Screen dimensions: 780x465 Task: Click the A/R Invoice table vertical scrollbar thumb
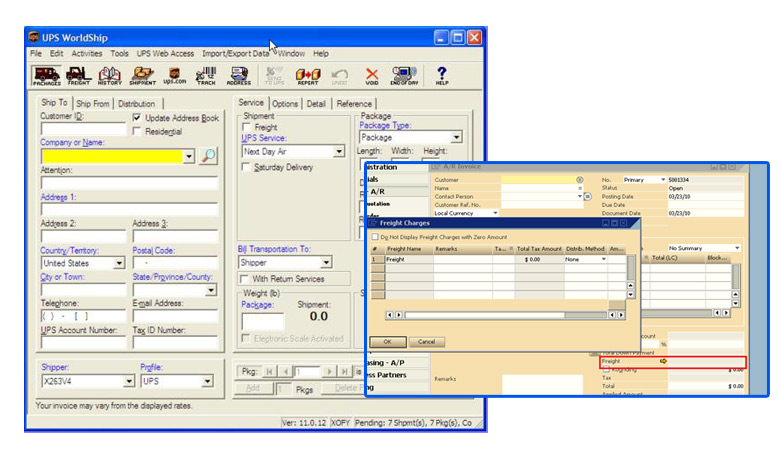click(735, 276)
